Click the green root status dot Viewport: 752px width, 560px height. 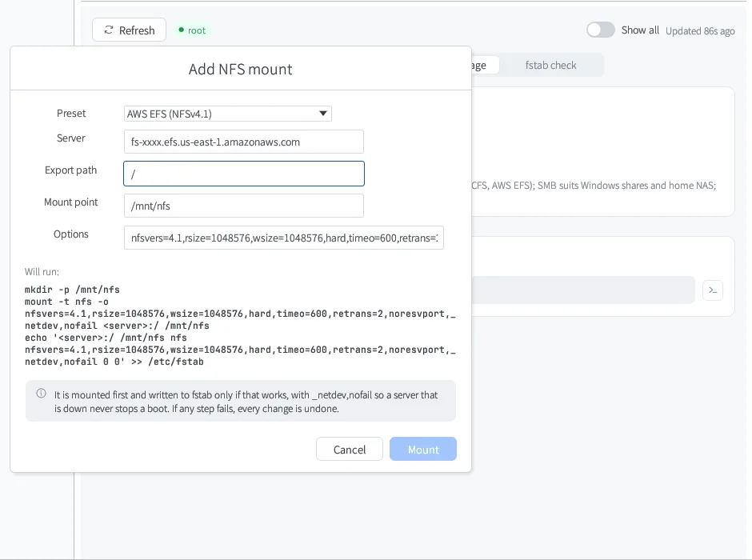tap(182, 30)
